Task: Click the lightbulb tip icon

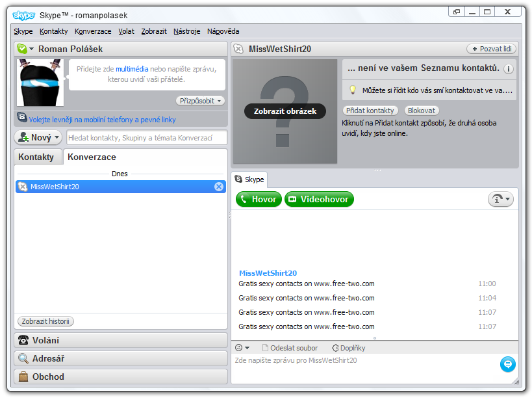Action: click(x=353, y=90)
